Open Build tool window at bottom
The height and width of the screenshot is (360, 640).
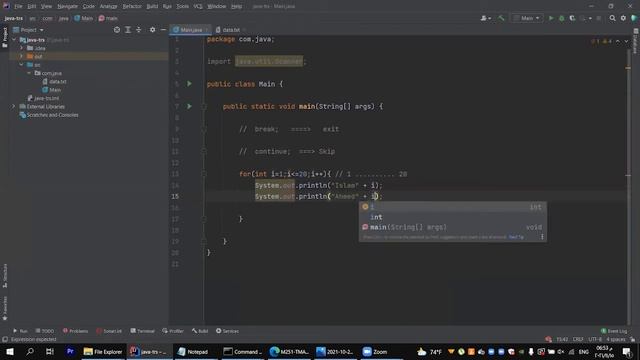click(200, 331)
